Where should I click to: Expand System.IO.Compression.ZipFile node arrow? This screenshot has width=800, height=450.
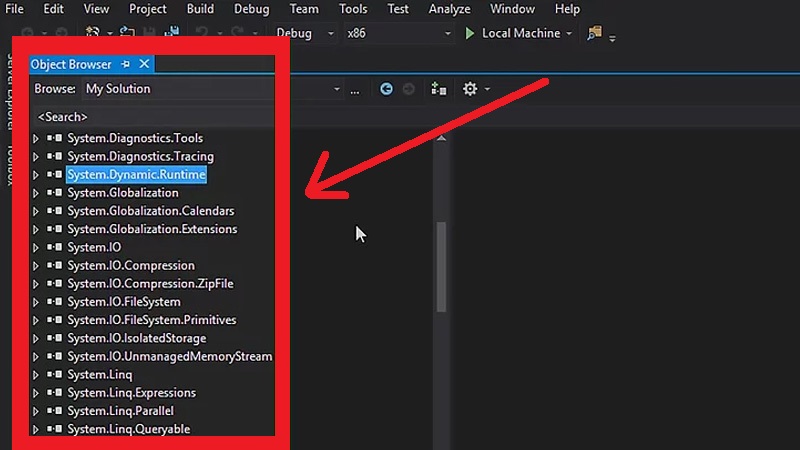(36, 284)
